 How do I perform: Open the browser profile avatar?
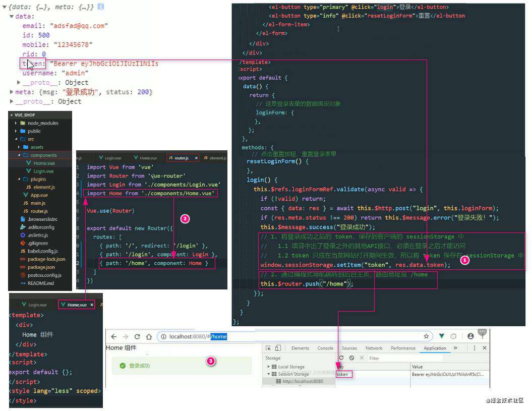click(470, 336)
